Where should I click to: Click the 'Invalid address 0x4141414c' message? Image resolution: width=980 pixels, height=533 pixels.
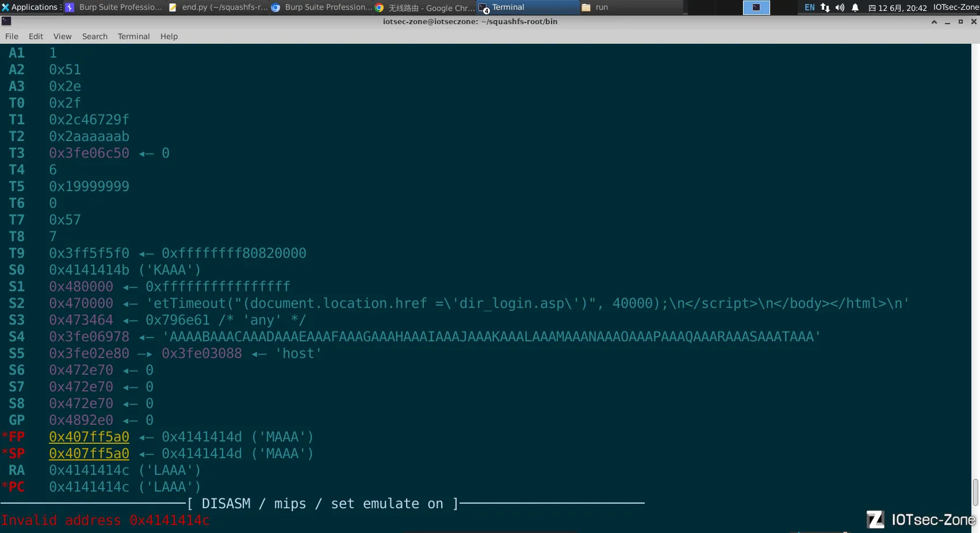tap(105, 520)
